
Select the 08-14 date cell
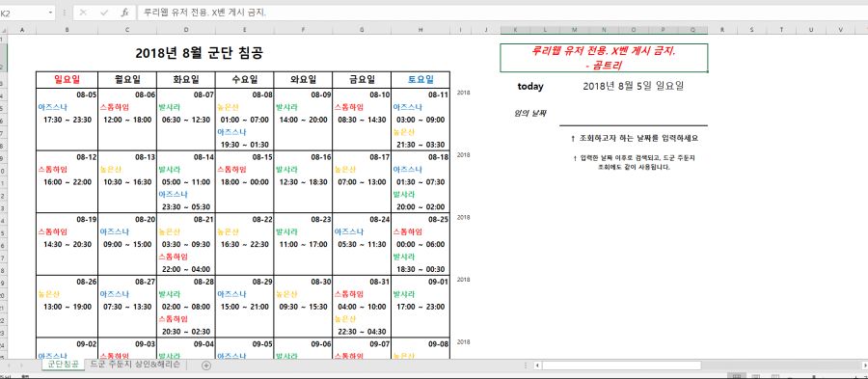pyautogui.click(x=186, y=157)
